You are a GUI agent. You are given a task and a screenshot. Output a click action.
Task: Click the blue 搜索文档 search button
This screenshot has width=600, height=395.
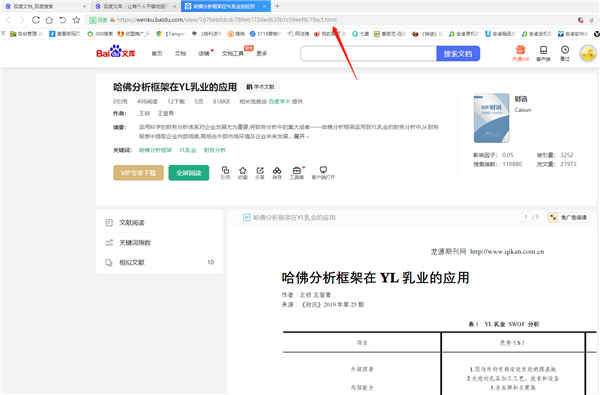458,54
